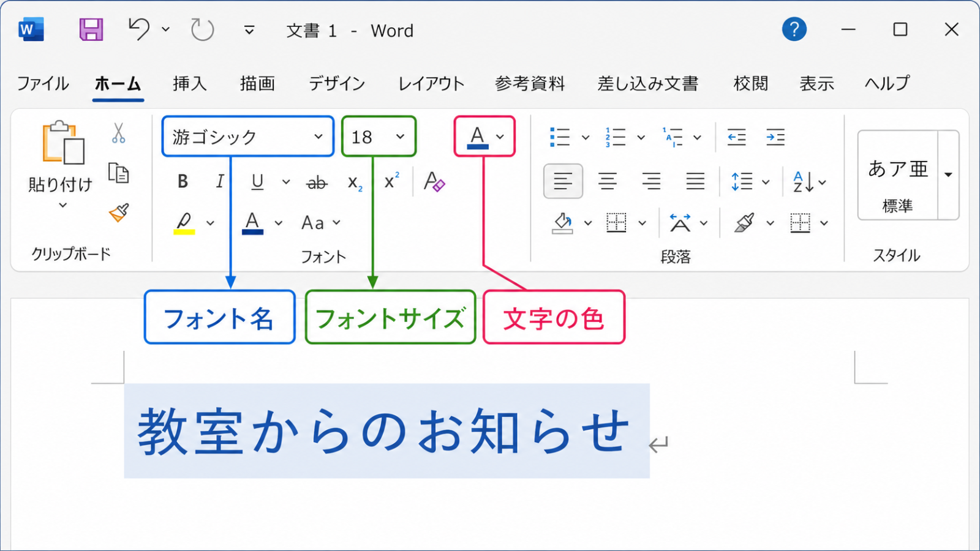The height and width of the screenshot is (551, 980).
Task: Click the Save floppy disk icon
Action: pyautogui.click(x=91, y=29)
